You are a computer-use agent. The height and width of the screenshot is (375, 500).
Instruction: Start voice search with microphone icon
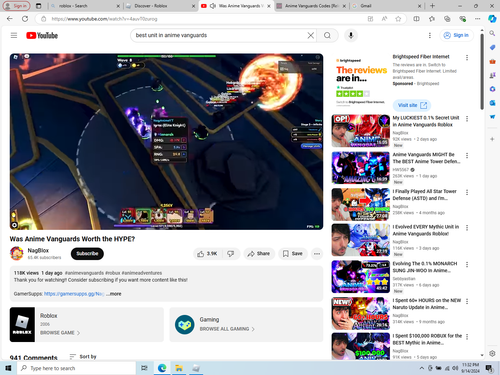pos(351,35)
